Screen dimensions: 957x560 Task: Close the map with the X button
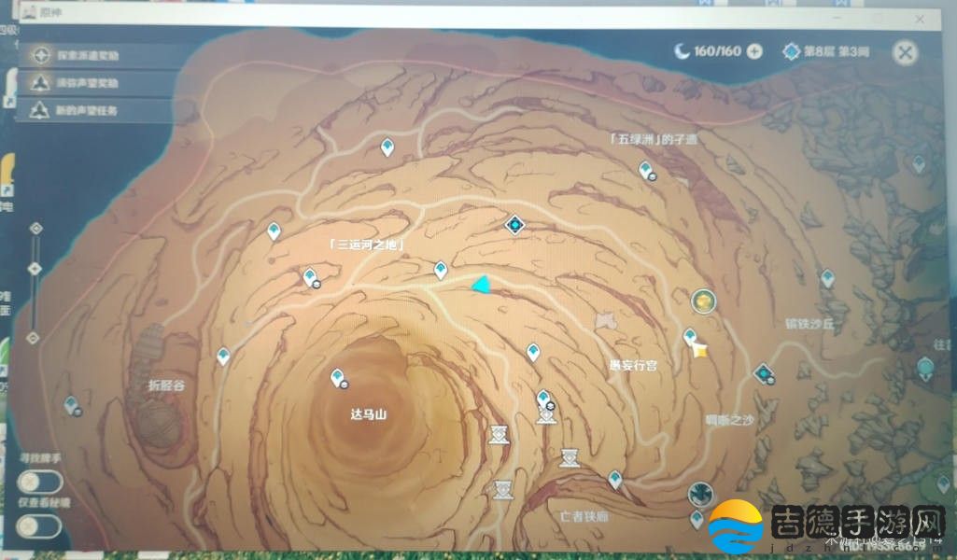(904, 52)
